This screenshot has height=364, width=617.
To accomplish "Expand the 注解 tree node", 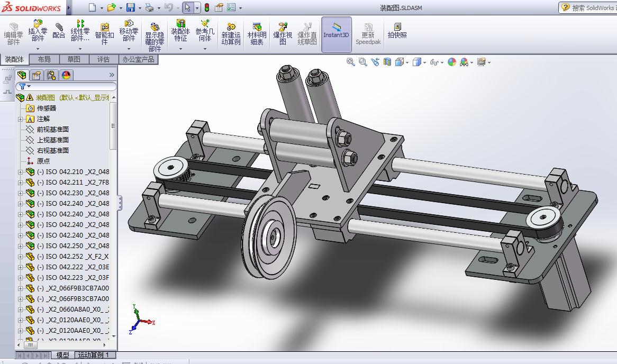I will pos(20,119).
